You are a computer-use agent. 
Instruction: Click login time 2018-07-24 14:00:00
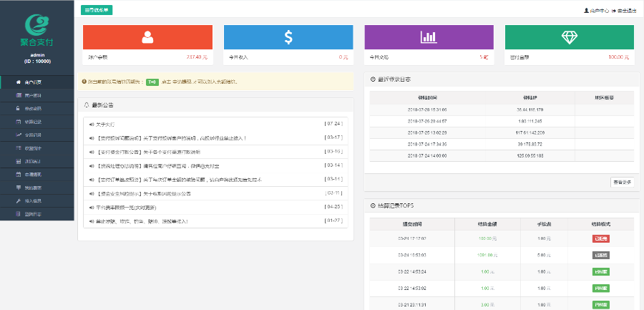pos(427,156)
